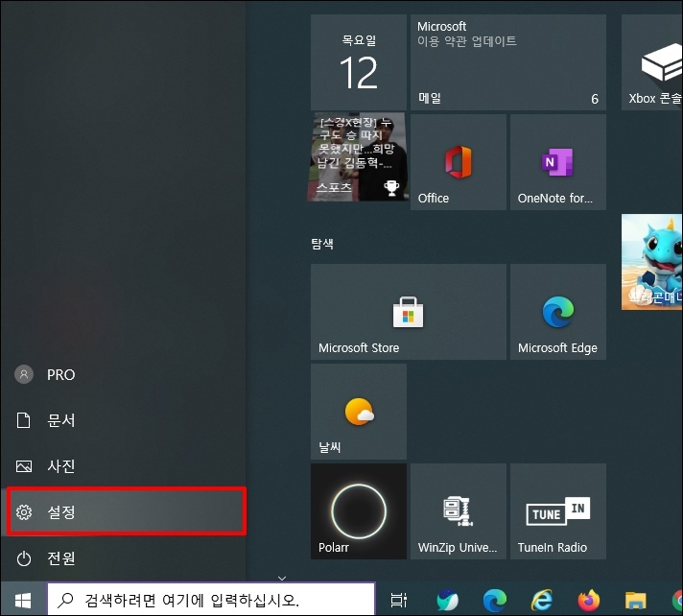
Task: Open Task View from the taskbar
Action: pos(398,601)
